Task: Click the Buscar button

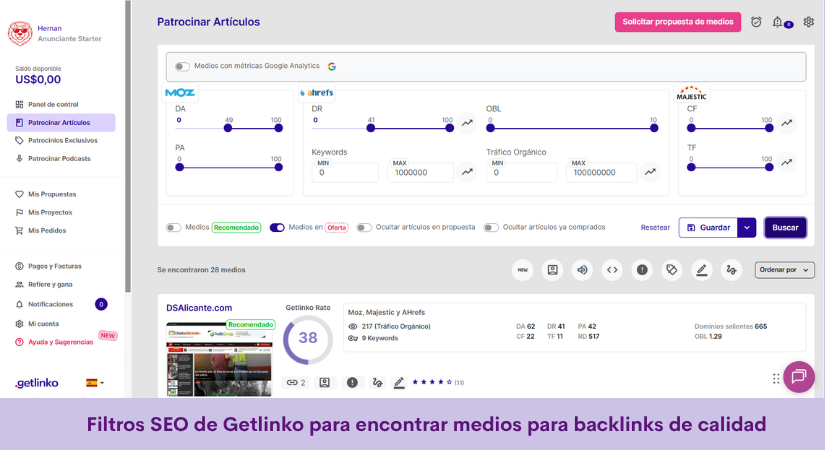Action: tap(785, 227)
